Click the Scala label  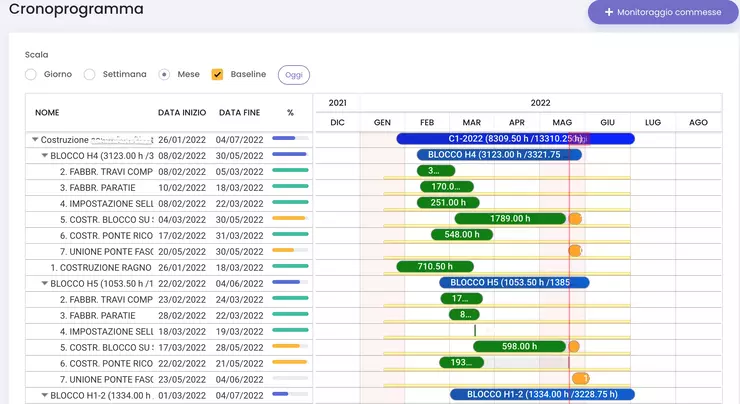click(x=36, y=55)
